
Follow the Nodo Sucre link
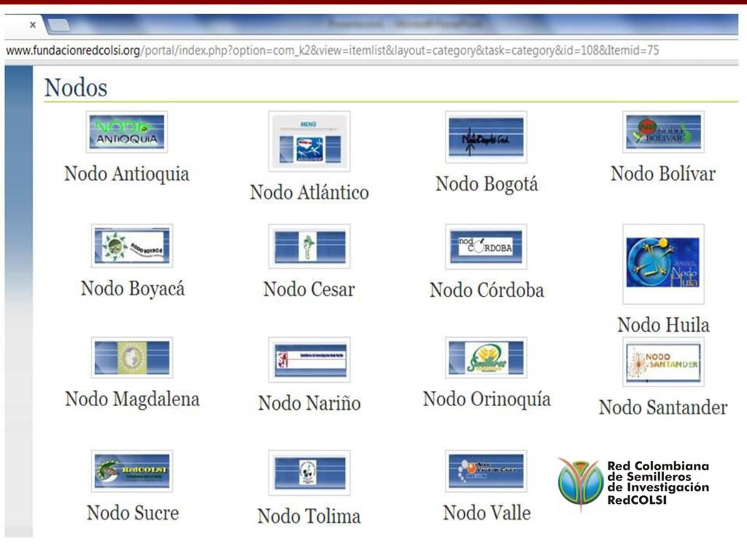coord(133,513)
